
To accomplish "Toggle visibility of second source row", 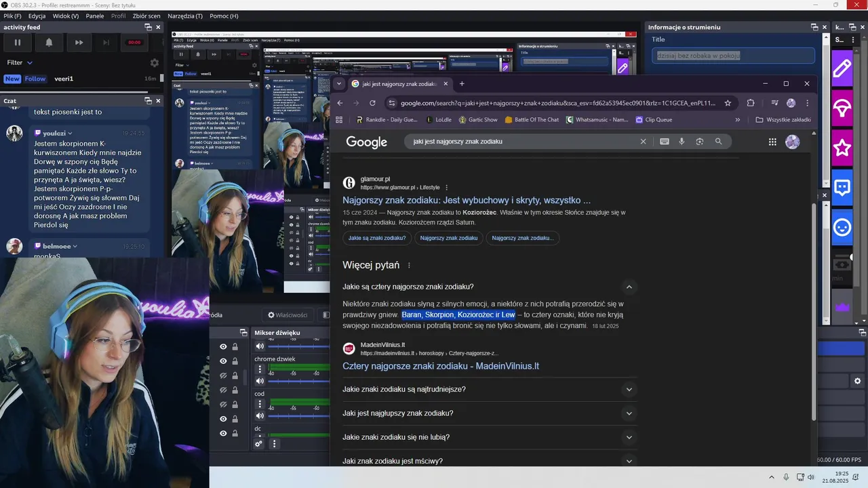I will tap(223, 361).
